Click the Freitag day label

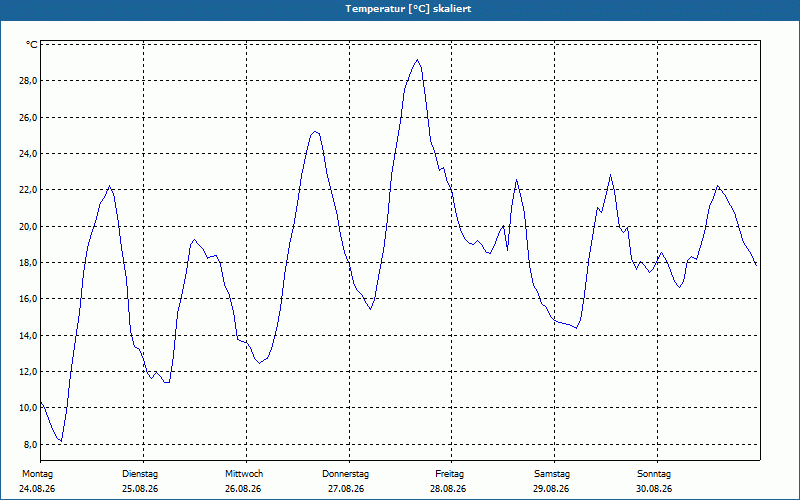tap(449, 474)
